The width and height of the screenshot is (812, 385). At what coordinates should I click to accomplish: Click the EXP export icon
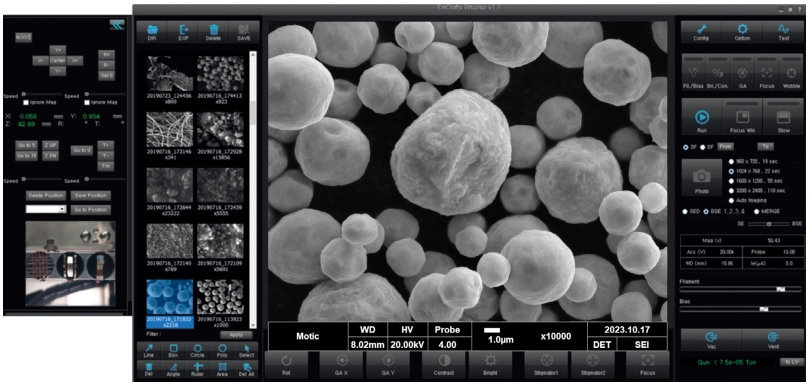click(183, 32)
